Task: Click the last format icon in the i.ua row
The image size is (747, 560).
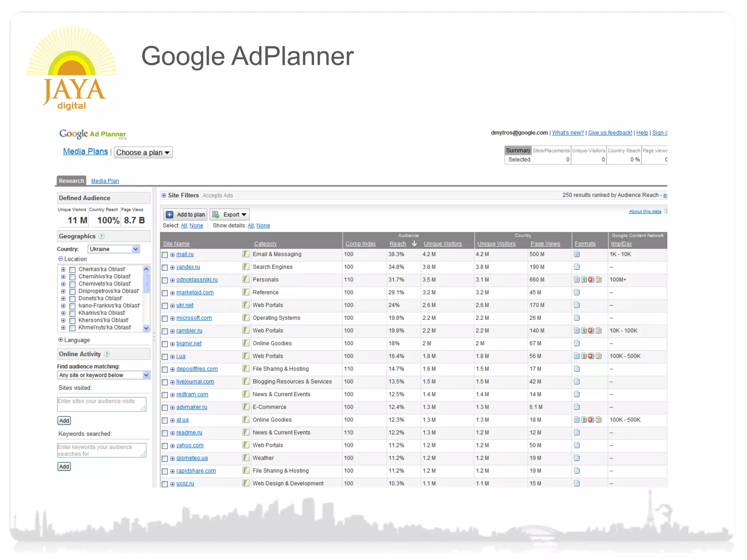Action: click(x=598, y=356)
